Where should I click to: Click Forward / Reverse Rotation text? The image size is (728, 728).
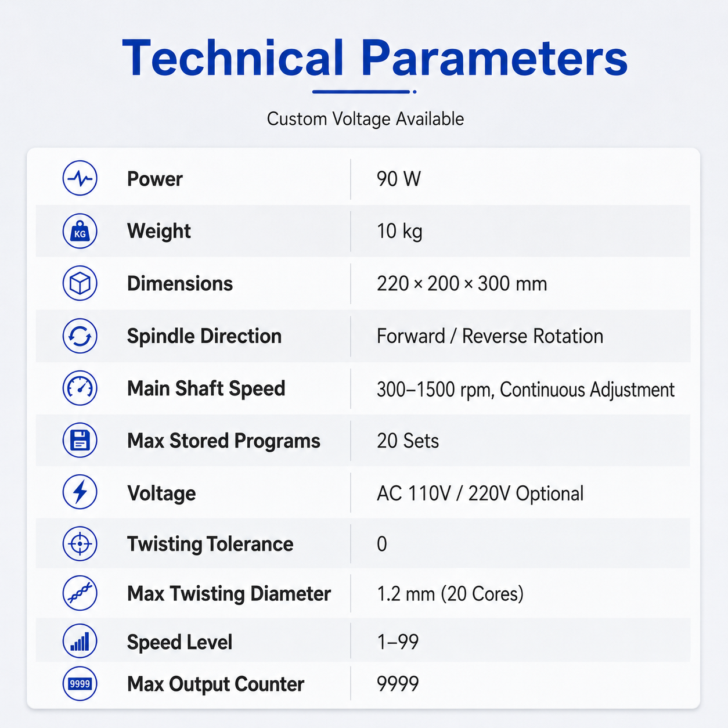point(490,336)
